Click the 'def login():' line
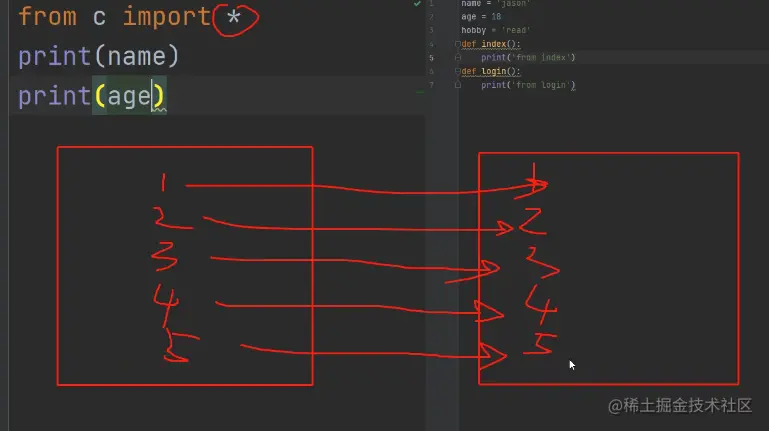This screenshot has height=431, width=769. [x=491, y=71]
